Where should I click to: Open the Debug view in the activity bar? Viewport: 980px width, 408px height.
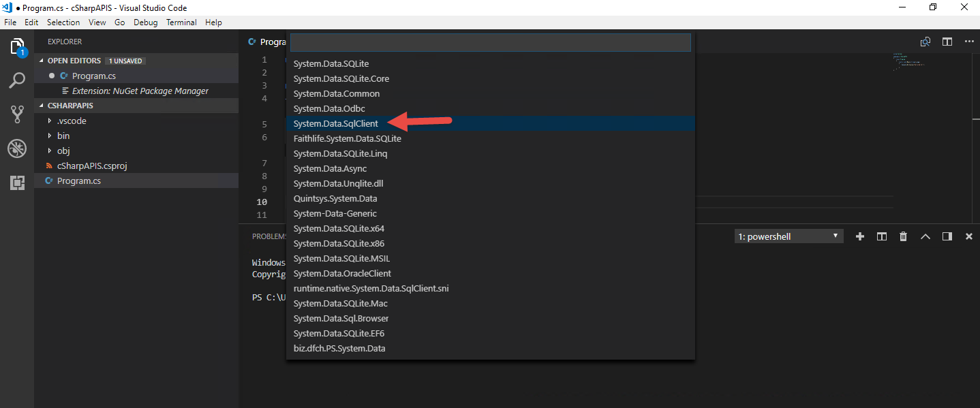pos(17,148)
